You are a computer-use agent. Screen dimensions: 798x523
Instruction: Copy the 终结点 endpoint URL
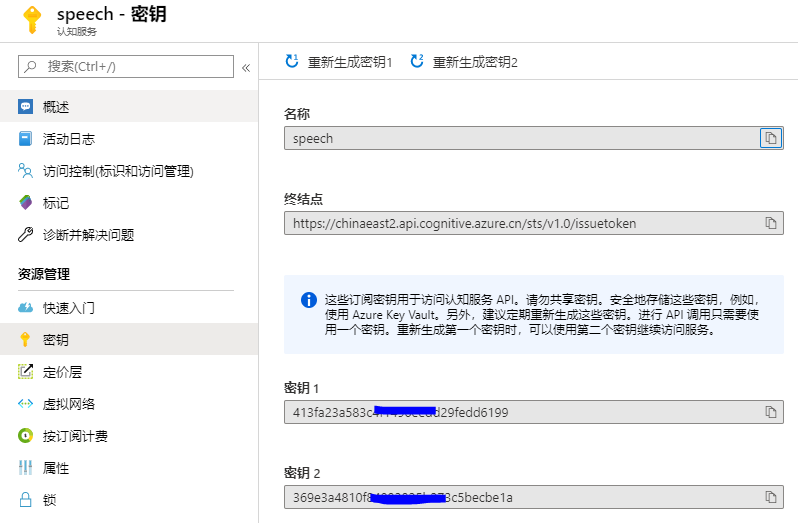point(771,223)
